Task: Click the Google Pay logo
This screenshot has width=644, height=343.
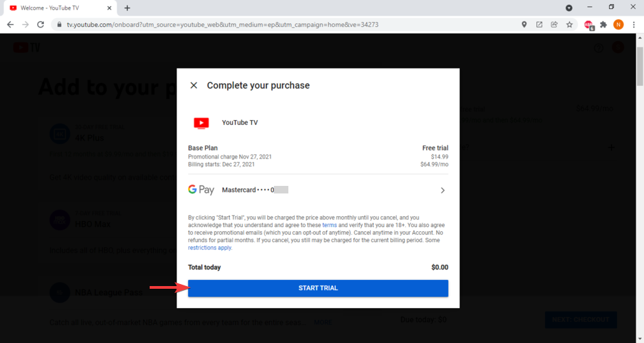Action: (201, 190)
